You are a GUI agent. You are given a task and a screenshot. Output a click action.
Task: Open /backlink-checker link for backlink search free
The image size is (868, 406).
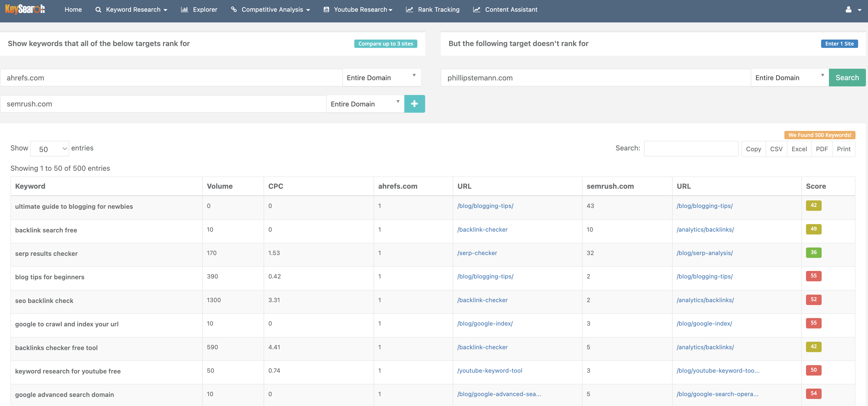[x=482, y=229]
